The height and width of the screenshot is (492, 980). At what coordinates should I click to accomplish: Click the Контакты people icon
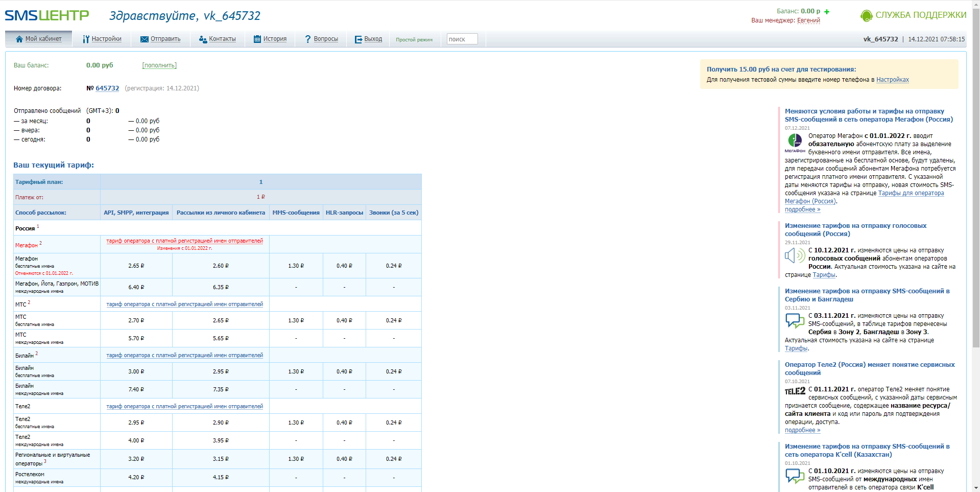203,39
